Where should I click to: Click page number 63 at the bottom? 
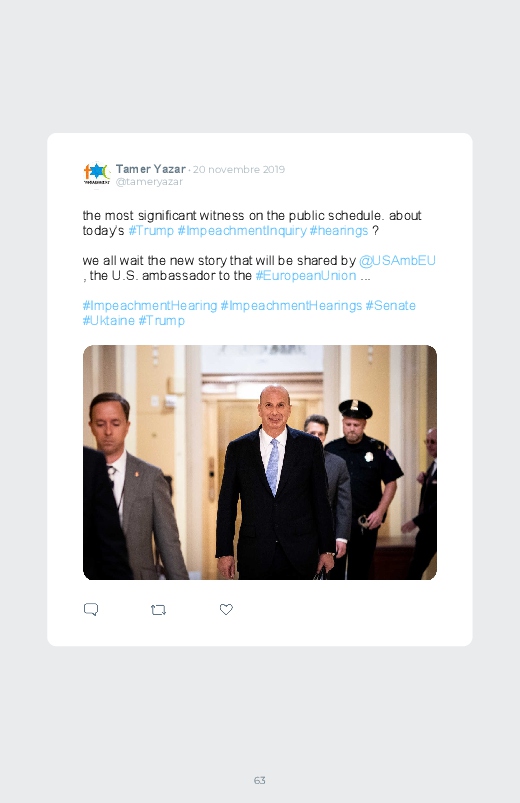pos(260,780)
